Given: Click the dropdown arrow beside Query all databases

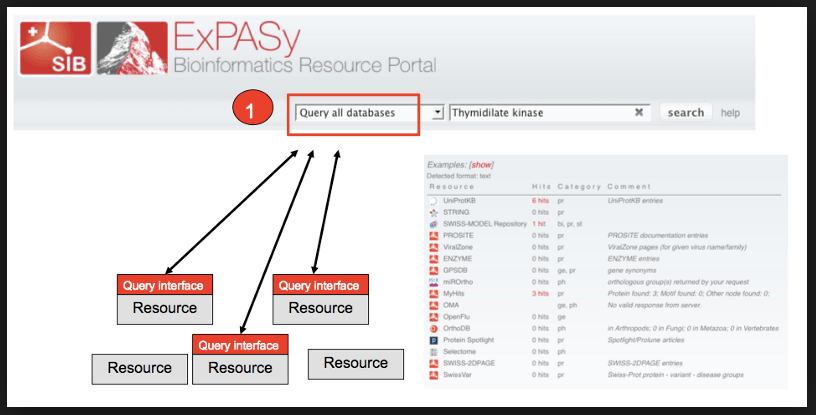Looking at the screenshot, I should pyautogui.click(x=438, y=112).
